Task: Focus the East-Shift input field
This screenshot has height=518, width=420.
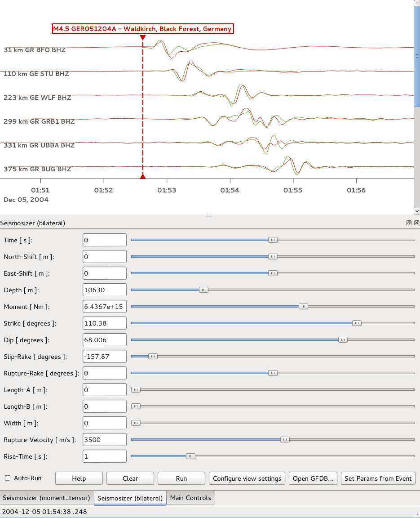Action: click(x=105, y=273)
